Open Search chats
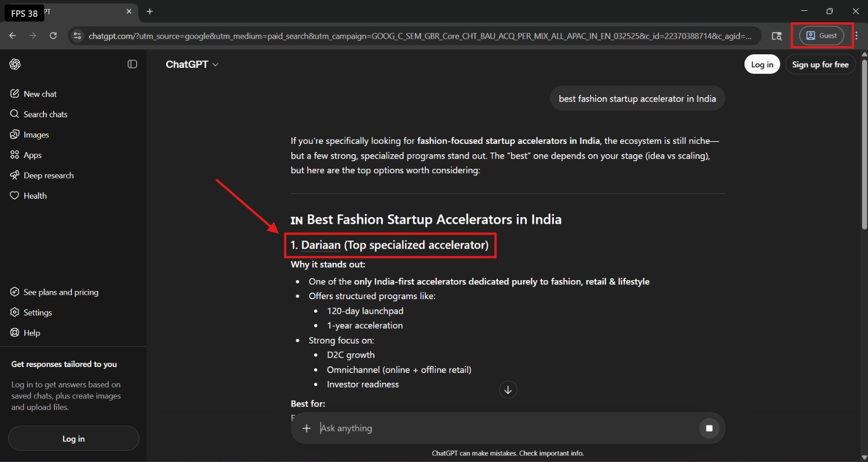868x462 pixels. (46, 115)
